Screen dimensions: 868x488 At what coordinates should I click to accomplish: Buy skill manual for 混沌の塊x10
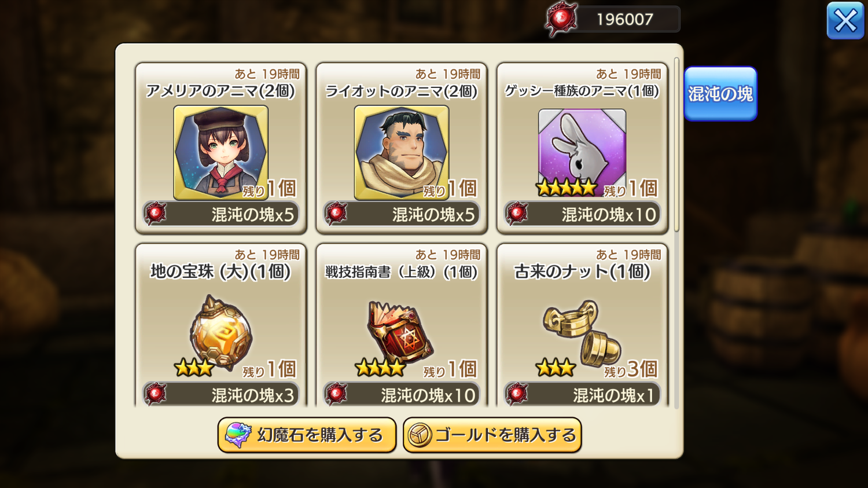402,395
